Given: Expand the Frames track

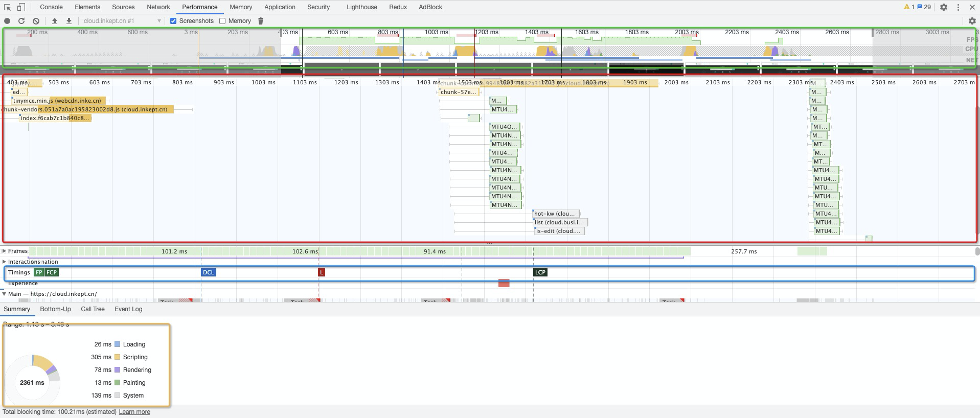Looking at the screenshot, I should point(4,251).
